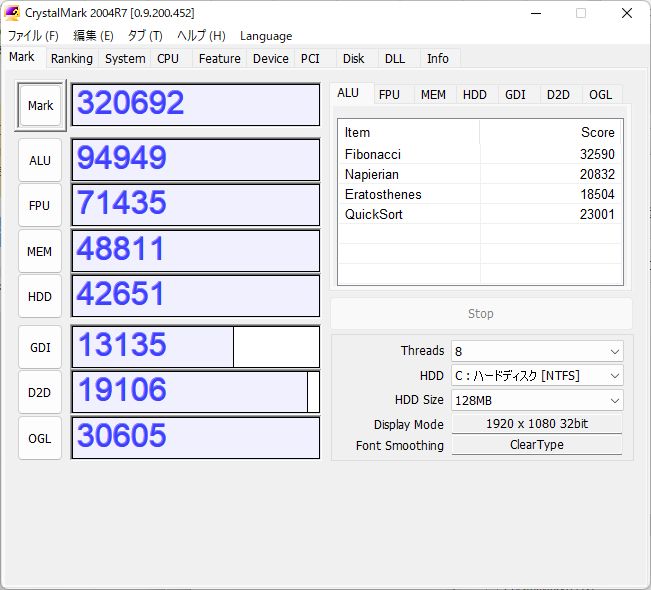Show OGL score details tab
This screenshot has width=651, height=590.
[x=600, y=95]
